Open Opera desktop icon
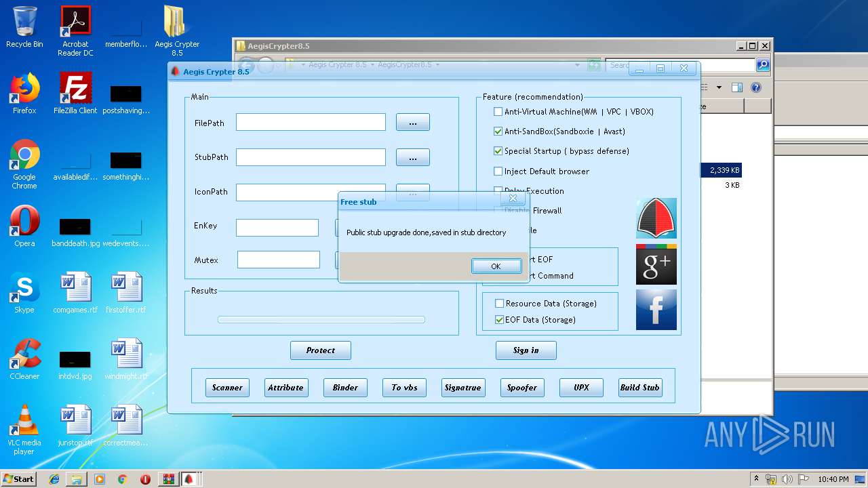The image size is (868, 488). point(24,226)
